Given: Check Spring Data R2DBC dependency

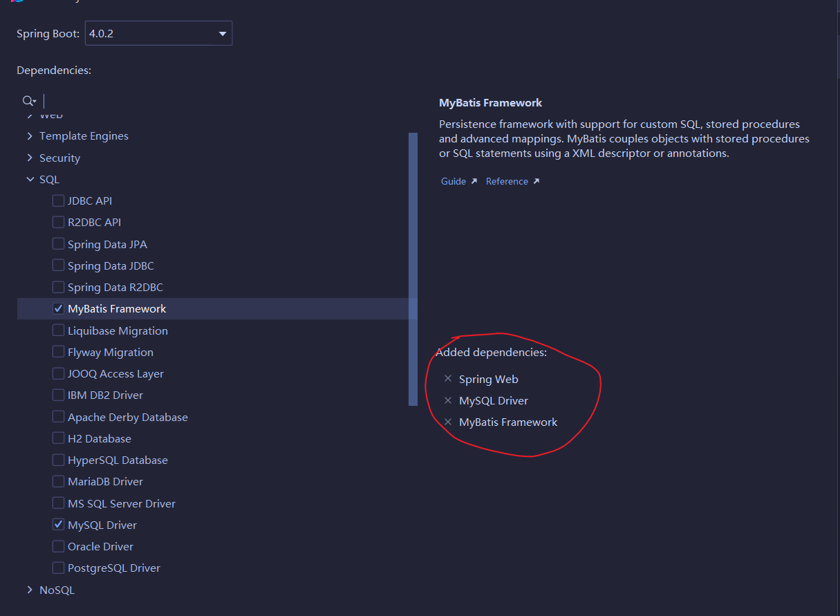Looking at the screenshot, I should tap(59, 287).
